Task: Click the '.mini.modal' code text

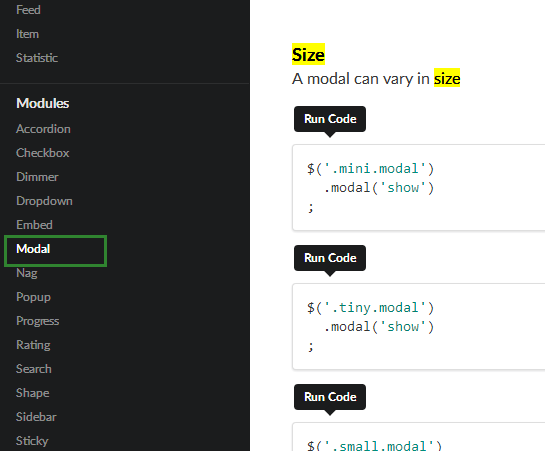Action: click(x=375, y=169)
